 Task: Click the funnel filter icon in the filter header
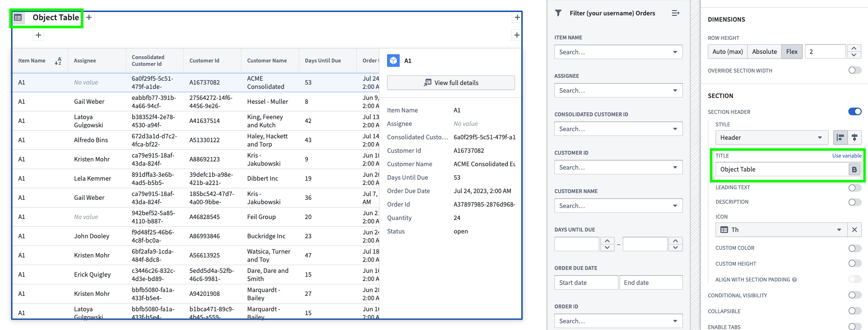pyautogui.click(x=558, y=13)
